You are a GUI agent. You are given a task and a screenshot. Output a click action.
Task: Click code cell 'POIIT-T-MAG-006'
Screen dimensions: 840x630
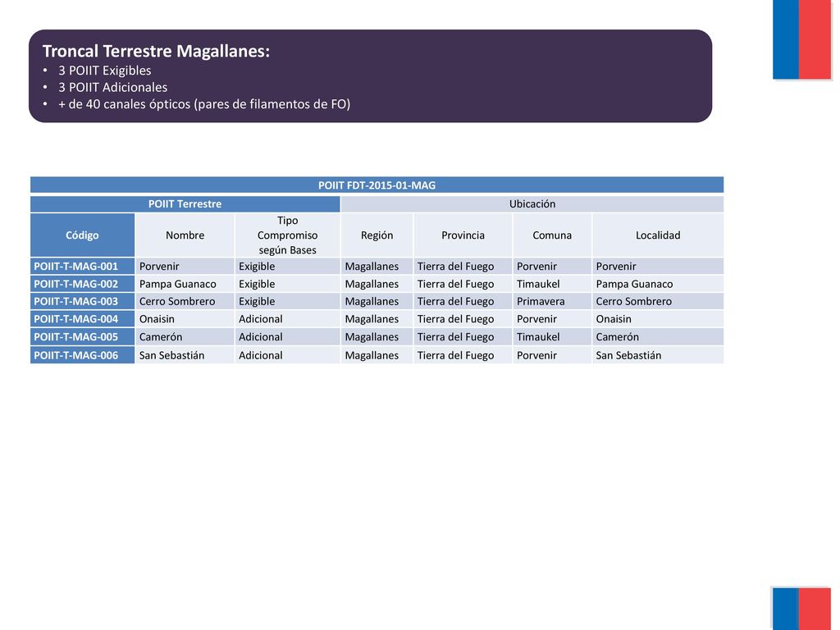point(82,355)
